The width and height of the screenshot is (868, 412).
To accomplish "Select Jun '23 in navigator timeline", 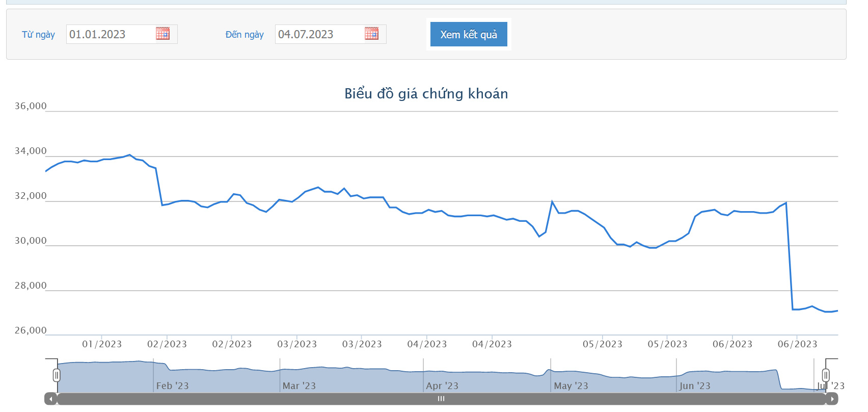I will [x=695, y=386].
